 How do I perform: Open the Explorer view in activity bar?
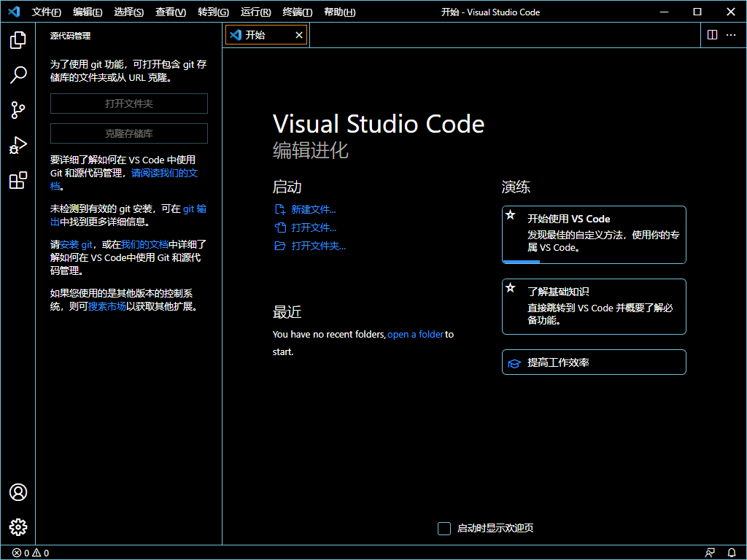tap(18, 40)
